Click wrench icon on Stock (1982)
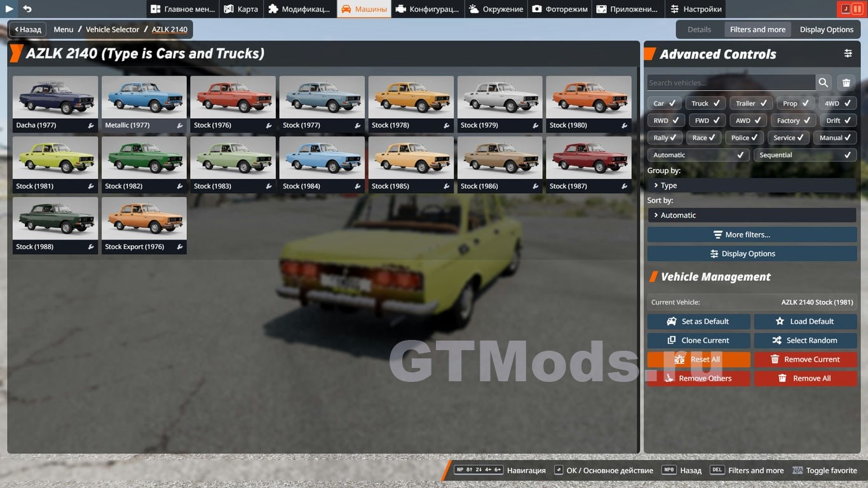Screen dimensions: 868x488 [x=180, y=187]
